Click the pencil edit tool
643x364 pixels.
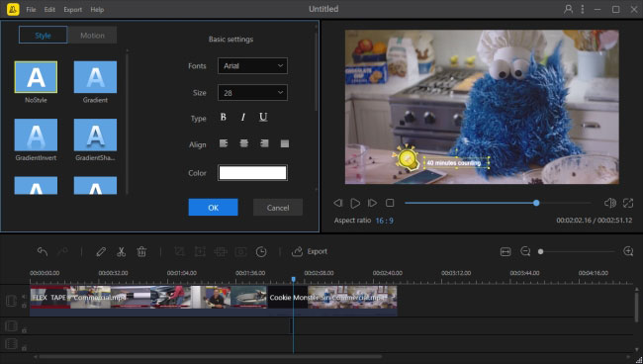[x=101, y=251]
